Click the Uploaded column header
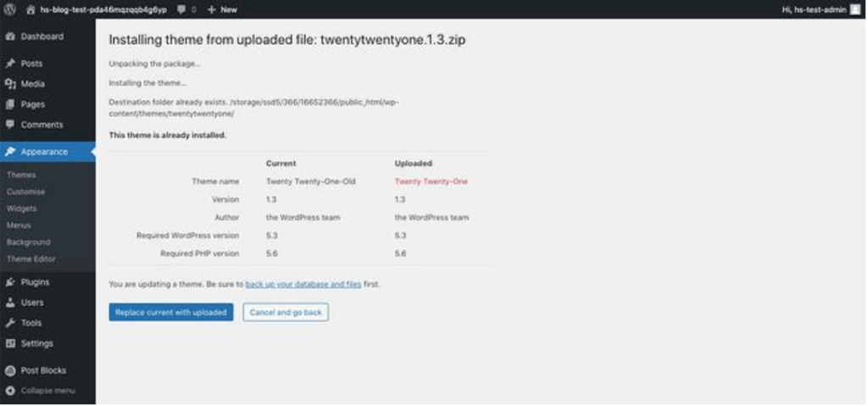This screenshot has width=868, height=406. pos(414,164)
